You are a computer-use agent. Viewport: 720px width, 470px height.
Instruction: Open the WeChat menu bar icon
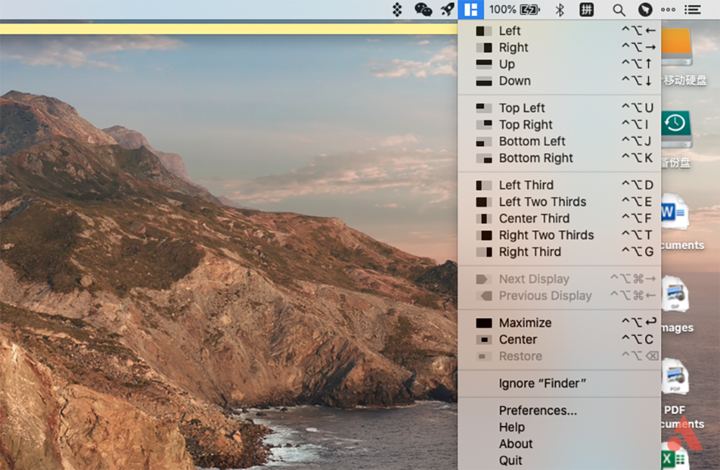pos(423,9)
